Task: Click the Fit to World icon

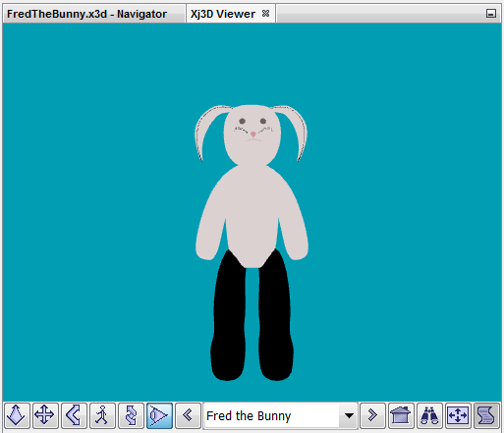Action: pos(458,415)
